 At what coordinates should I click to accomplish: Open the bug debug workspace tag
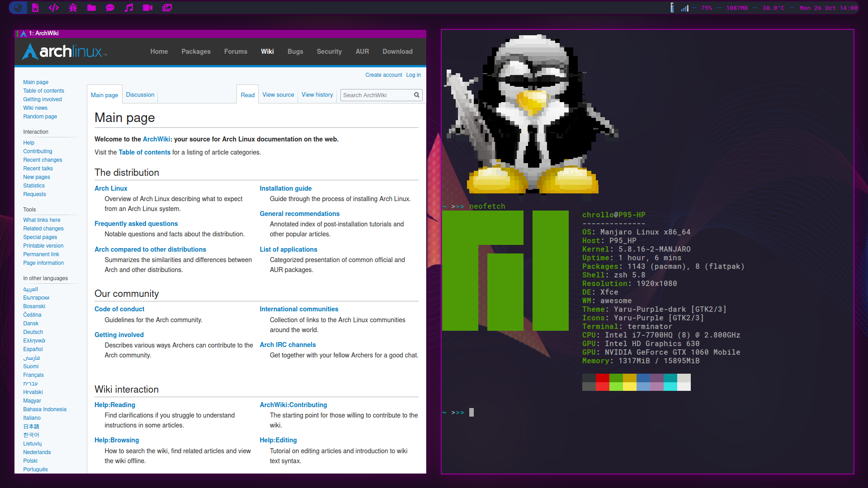coord(73,8)
